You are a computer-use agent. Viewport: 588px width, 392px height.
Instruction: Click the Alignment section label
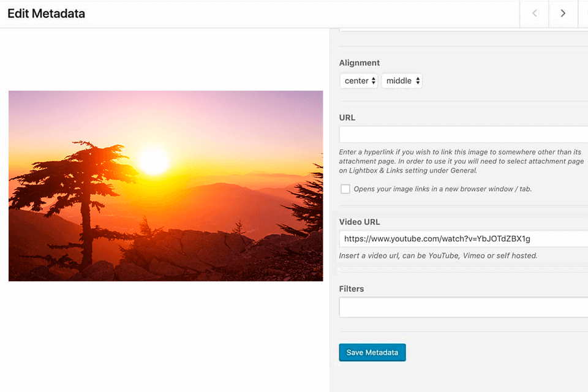point(360,62)
